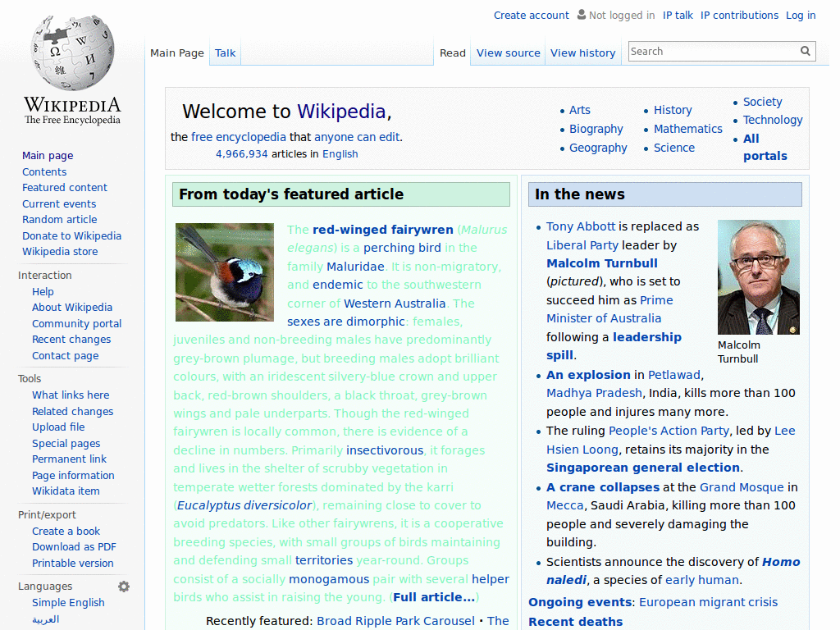Click Upload file link
The width and height of the screenshot is (840, 630).
click(58, 427)
